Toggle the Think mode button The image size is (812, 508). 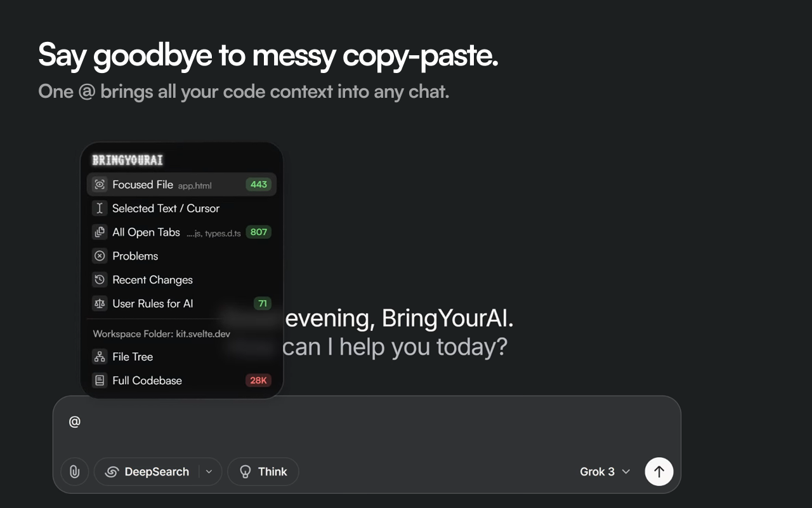(263, 472)
